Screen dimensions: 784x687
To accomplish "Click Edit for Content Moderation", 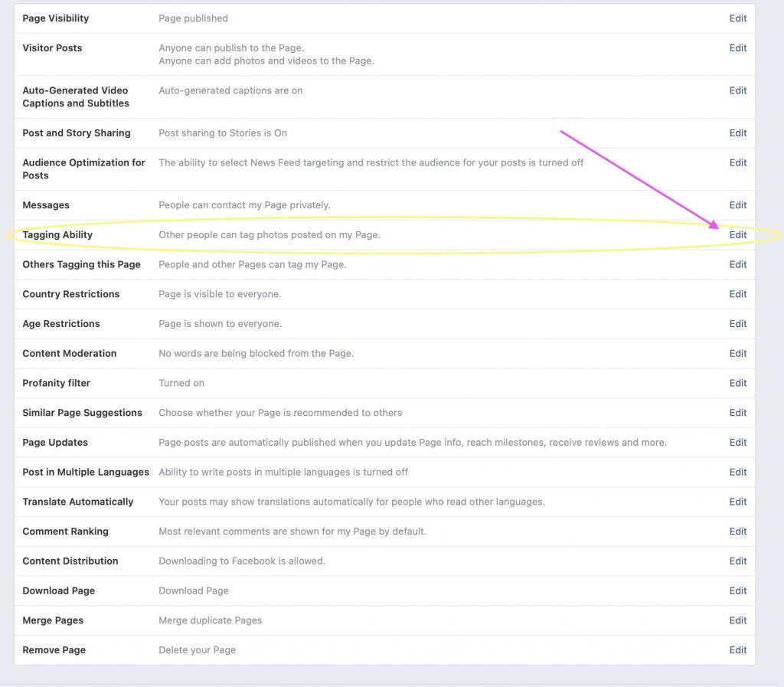I will (x=737, y=354).
